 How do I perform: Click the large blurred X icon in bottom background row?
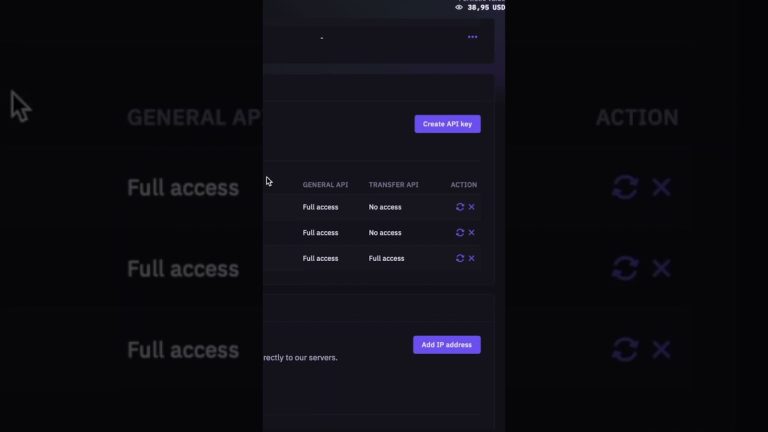(661, 350)
